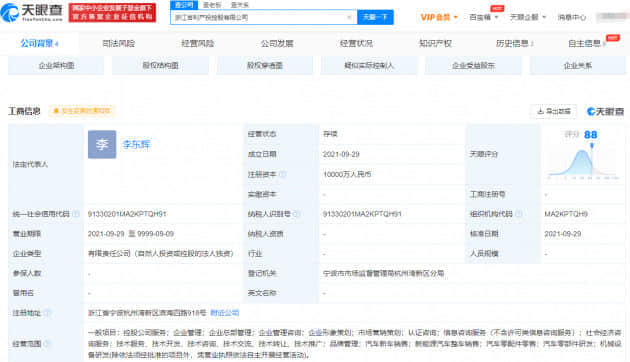Switch to the 自主信息 tab
Image resolution: width=630 pixels, height=362 pixels.
pos(587,43)
